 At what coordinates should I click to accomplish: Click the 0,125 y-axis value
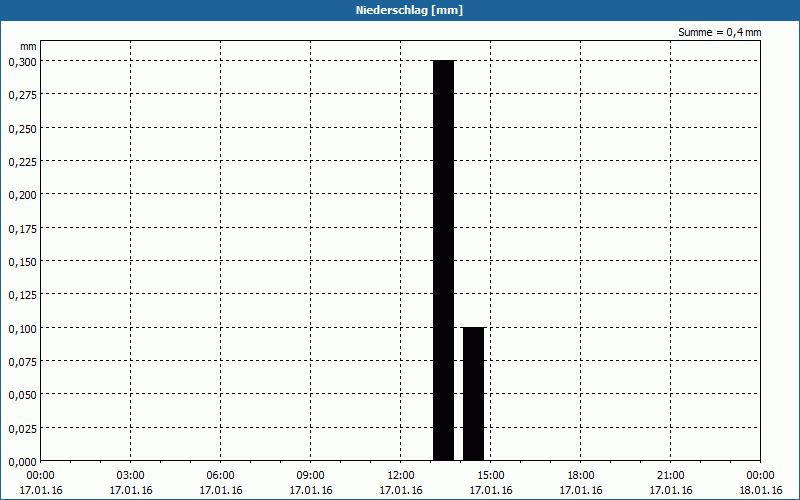(22, 295)
